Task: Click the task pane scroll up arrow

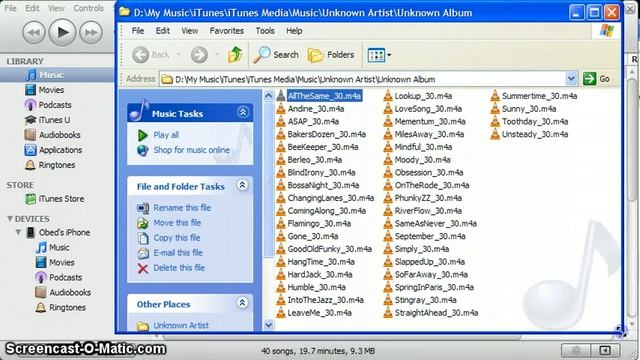Action: [x=269, y=96]
